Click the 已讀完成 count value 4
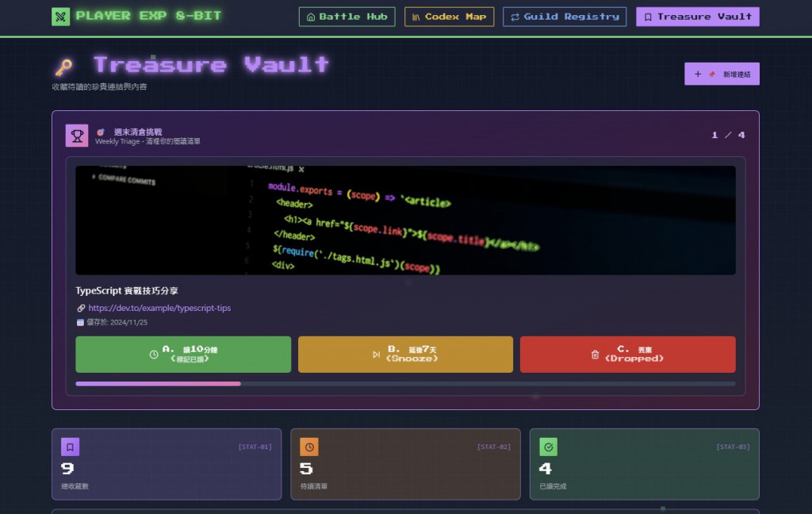The height and width of the screenshot is (514, 812). [x=546, y=469]
